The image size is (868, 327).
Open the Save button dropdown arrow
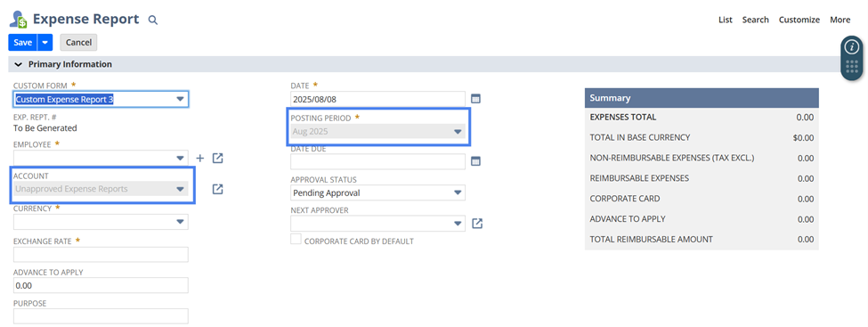click(45, 42)
